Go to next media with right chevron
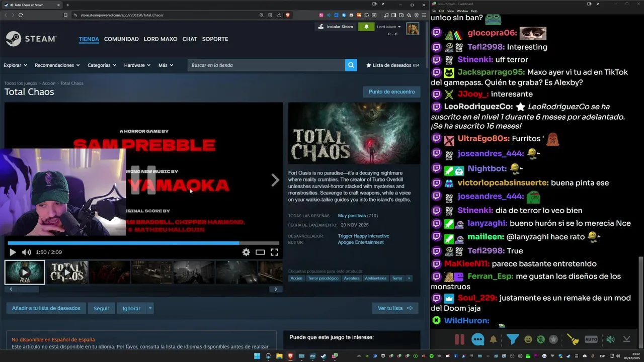The height and width of the screenshot is (362, 644). 275,180
